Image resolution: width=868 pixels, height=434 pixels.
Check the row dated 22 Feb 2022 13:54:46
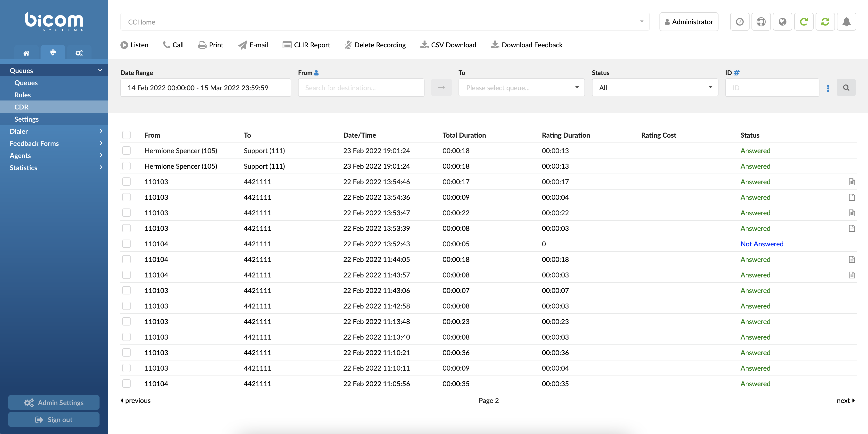coord(126,182)
